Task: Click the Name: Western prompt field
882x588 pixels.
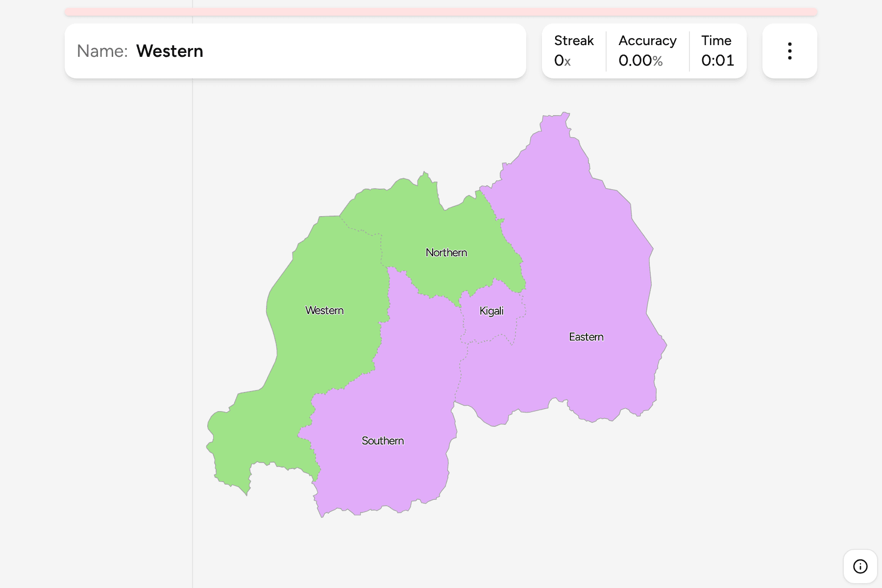Action: point(295,51)
